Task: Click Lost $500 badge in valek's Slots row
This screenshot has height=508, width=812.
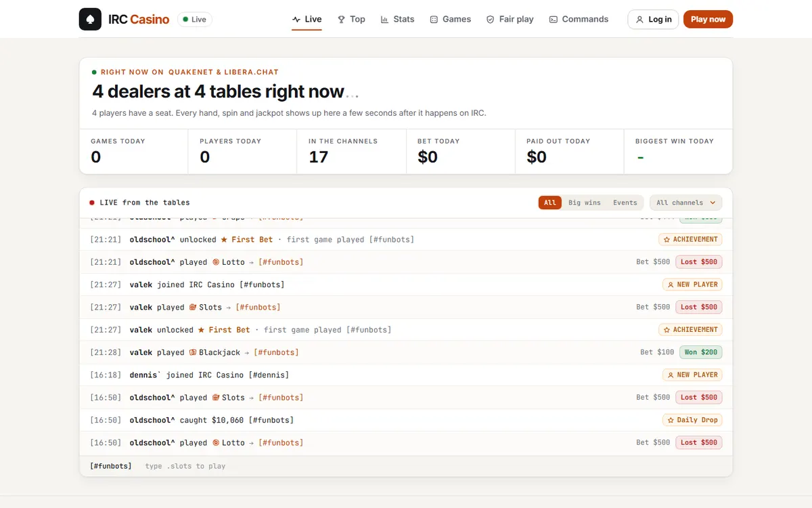Action: 698,307
